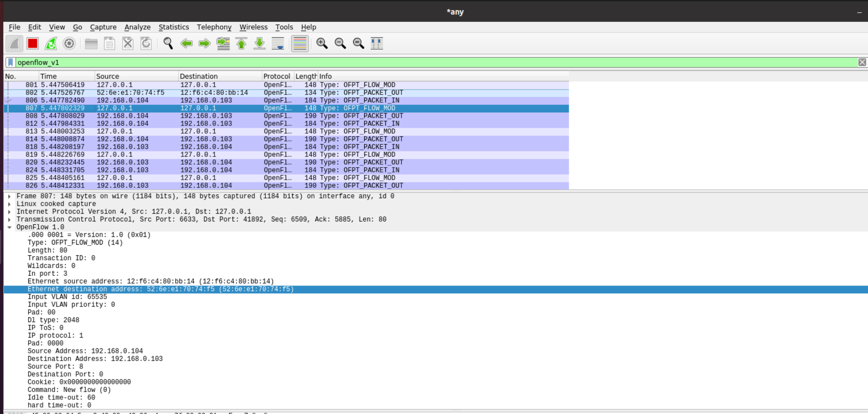Click the find packet magnifier icon
This screenshot has width=868, height=414.
[x=168, y=44]
